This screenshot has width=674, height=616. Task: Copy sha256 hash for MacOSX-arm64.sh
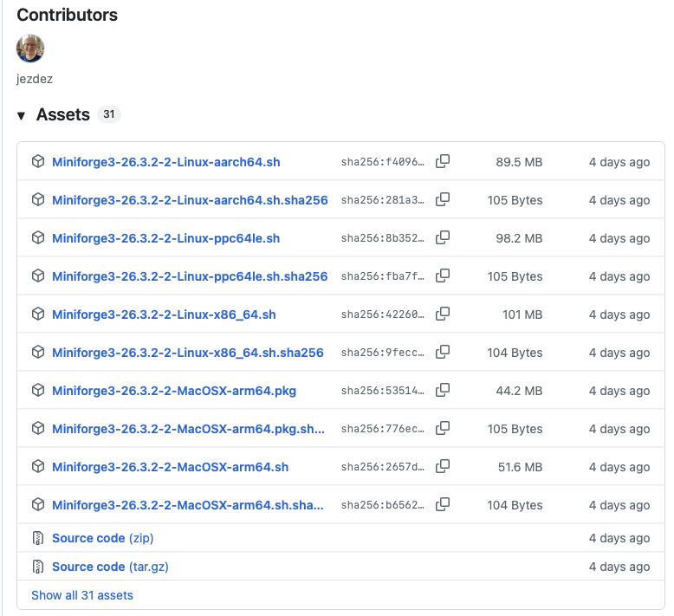click(x=443, y=466)
